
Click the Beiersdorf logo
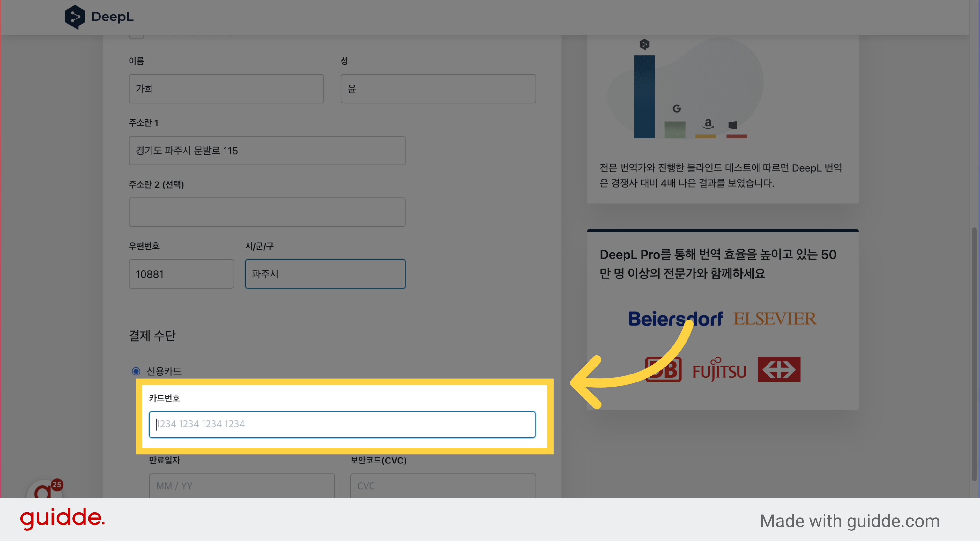(675, 319)
